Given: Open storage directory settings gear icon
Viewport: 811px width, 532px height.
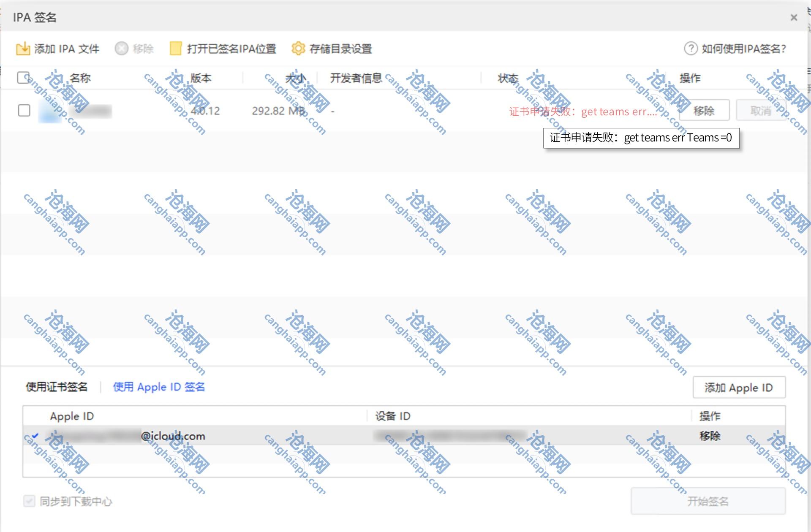Looking at the screenshot, I should click(298, 49).
